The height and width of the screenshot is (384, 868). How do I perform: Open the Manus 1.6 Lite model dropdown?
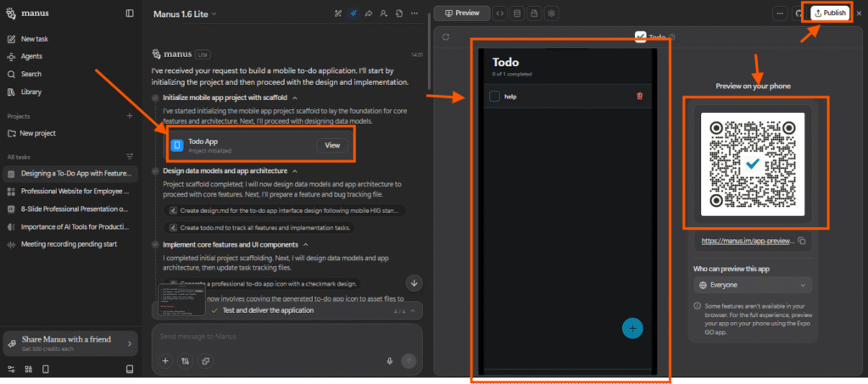click(185, 14)
